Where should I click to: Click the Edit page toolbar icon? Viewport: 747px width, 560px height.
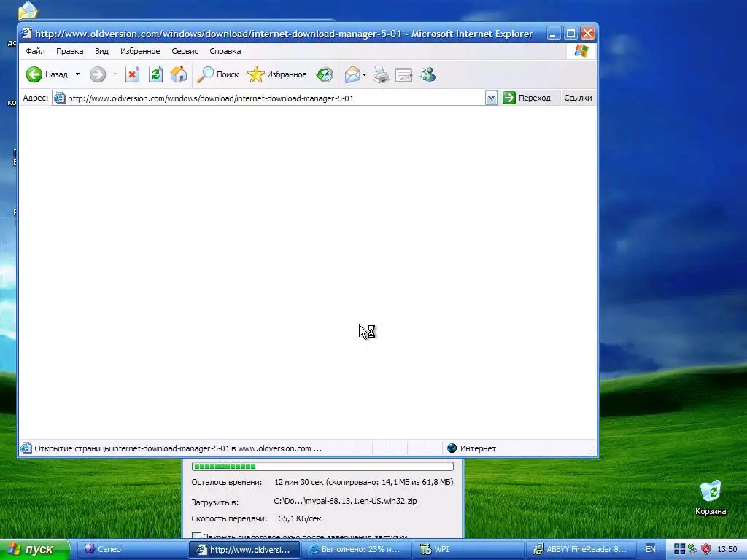point(404,74)
